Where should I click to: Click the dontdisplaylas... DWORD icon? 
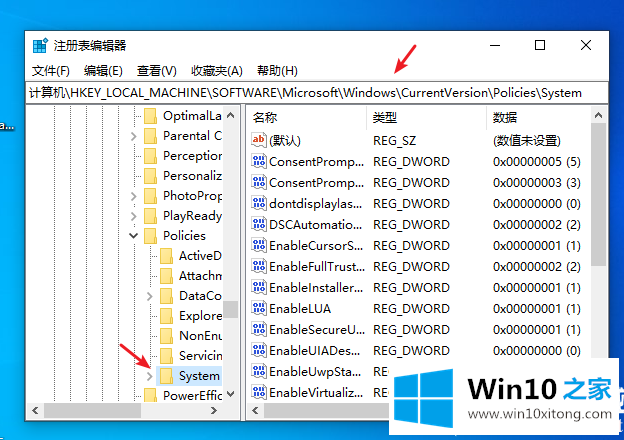click(x=259, y=203)
